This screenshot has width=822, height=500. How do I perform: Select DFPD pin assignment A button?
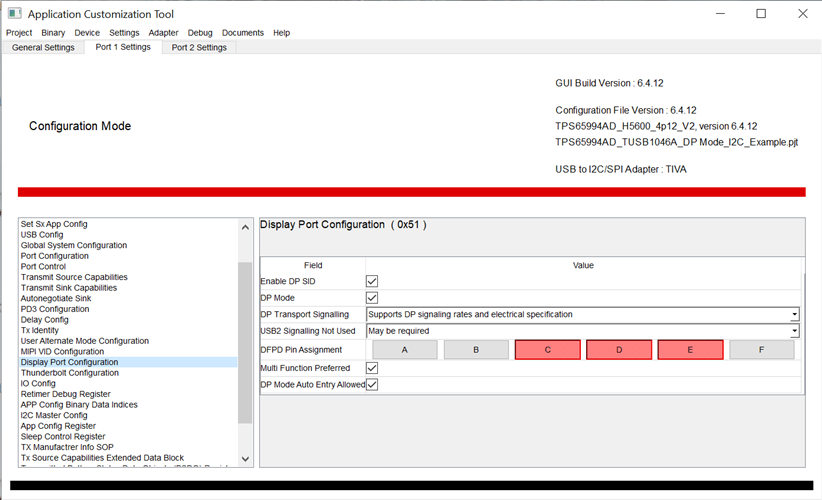(x=405, y=350)
